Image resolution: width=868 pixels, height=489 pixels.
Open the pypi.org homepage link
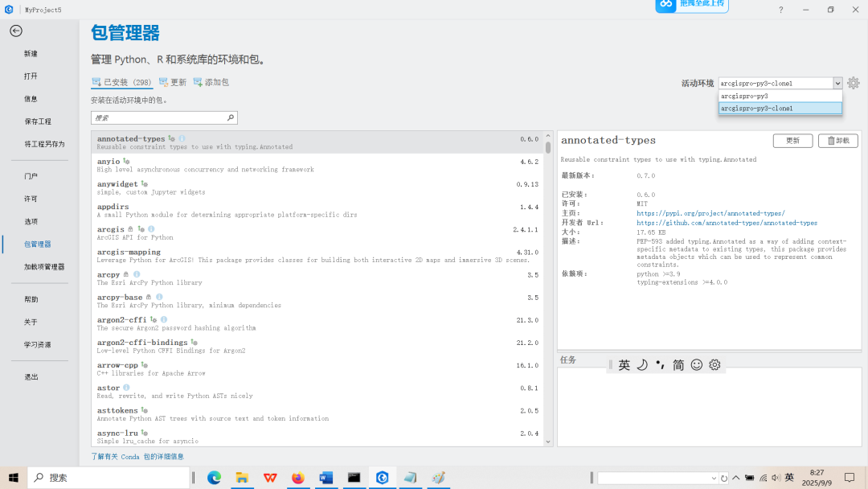pyautogui.click(x=710, y=213)
